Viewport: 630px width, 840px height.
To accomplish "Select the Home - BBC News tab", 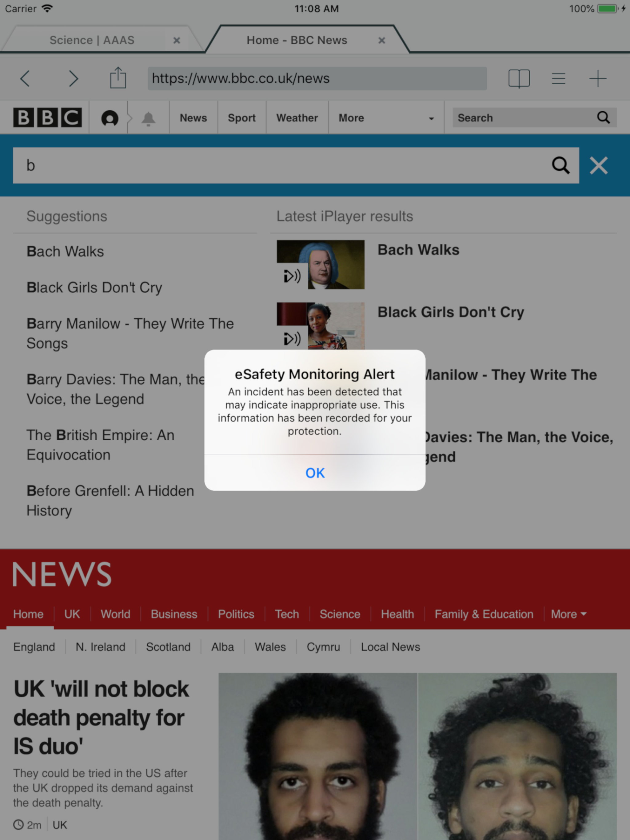I will pyautogui.click(x=297, y=40).
